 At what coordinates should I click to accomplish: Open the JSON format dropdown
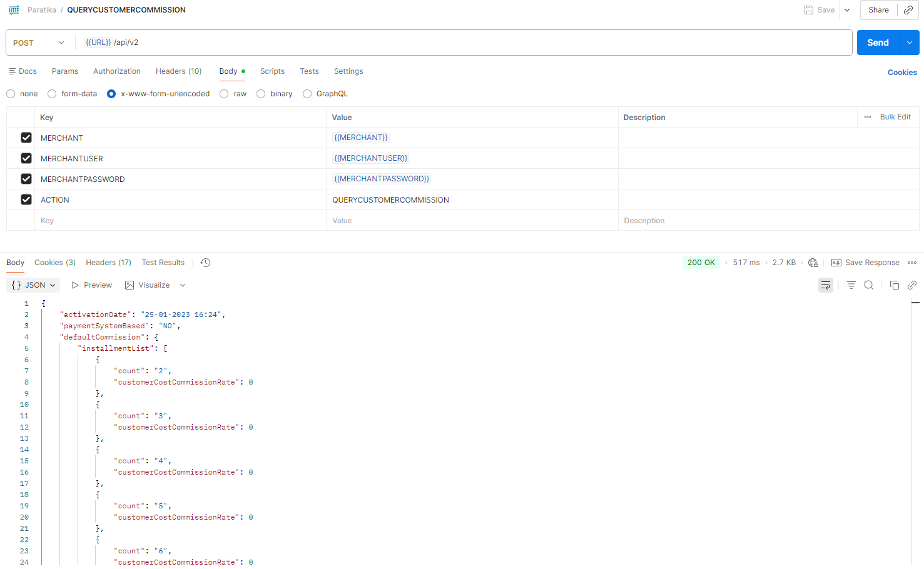(x=34, y=285)
